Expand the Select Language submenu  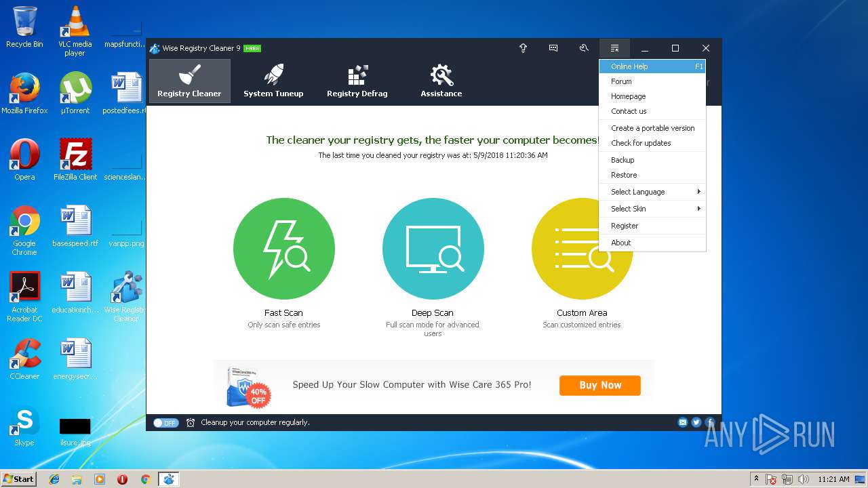point(652,192)
